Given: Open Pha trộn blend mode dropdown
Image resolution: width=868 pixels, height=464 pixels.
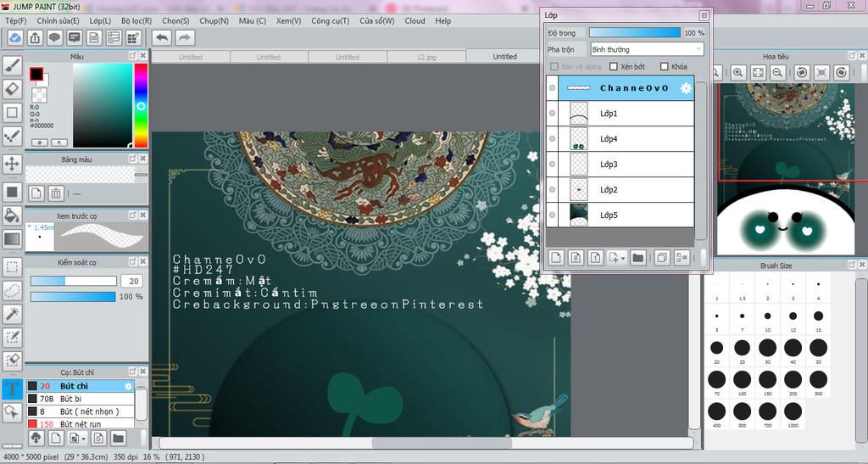Looking at the screenshot, I should pos(647,49).
